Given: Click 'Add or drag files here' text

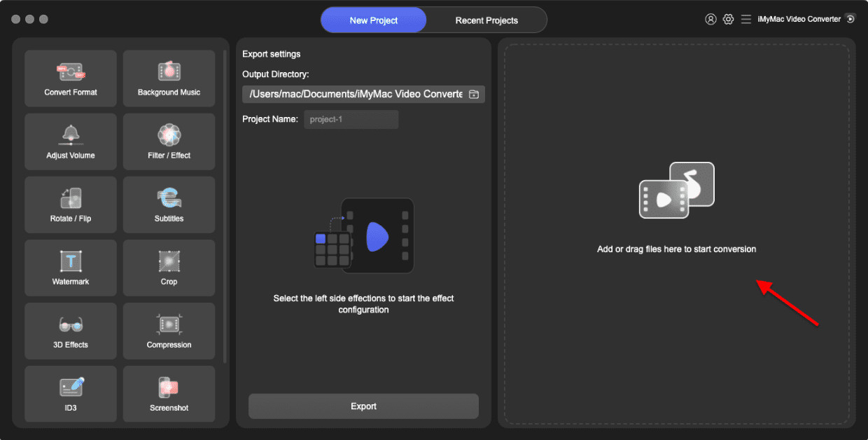Looking at the screenshot, I should coord(676,249).
